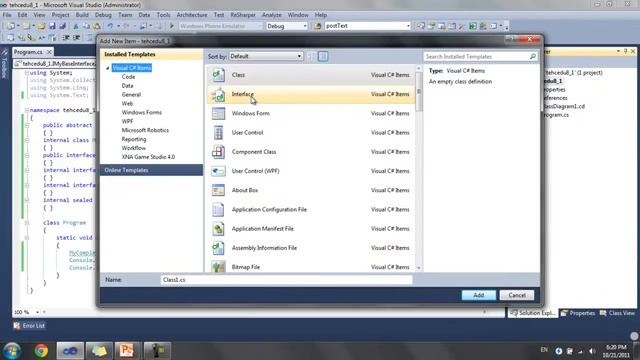This screenshot has height=360, width=640.
Task: Choose the User Control (WPF) template icon
Action: coord(218,171)
